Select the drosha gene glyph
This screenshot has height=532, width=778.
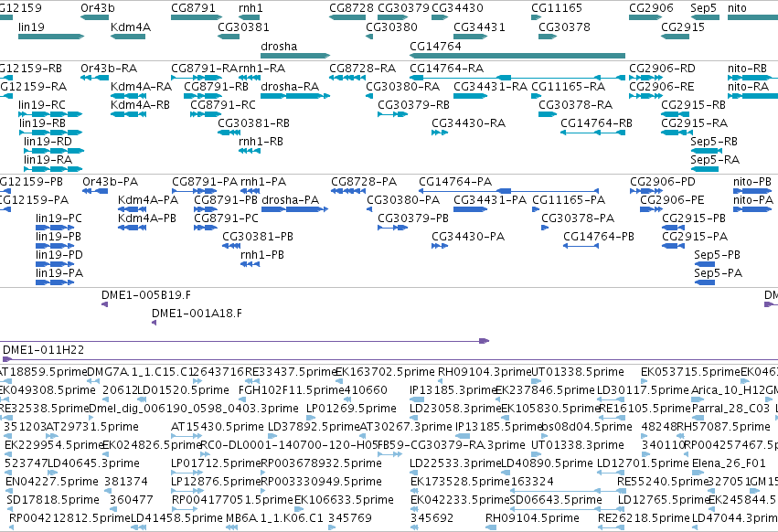click(x=295, y=56)
